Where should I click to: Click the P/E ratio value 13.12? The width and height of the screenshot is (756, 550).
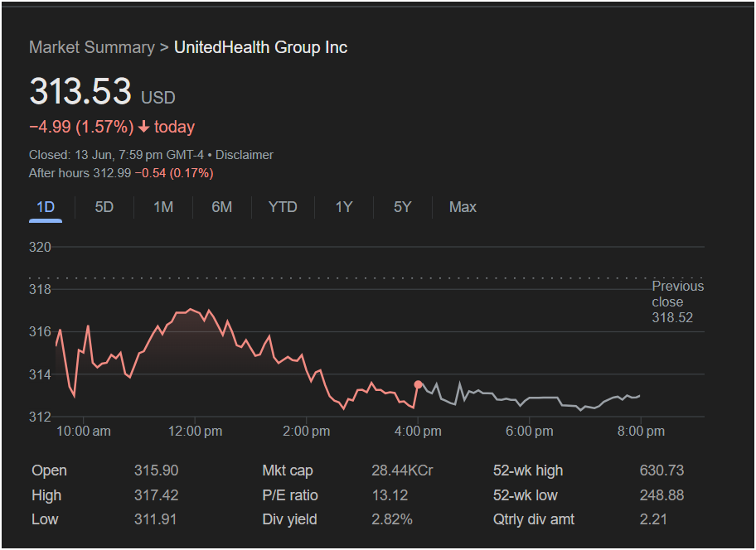(390, 495)
